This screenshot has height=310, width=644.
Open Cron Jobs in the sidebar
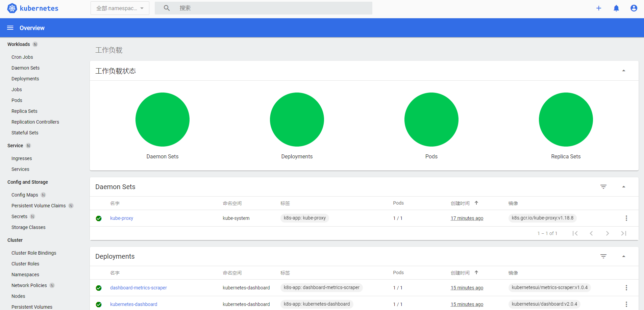pyautogui.click(x=22, y=57)
